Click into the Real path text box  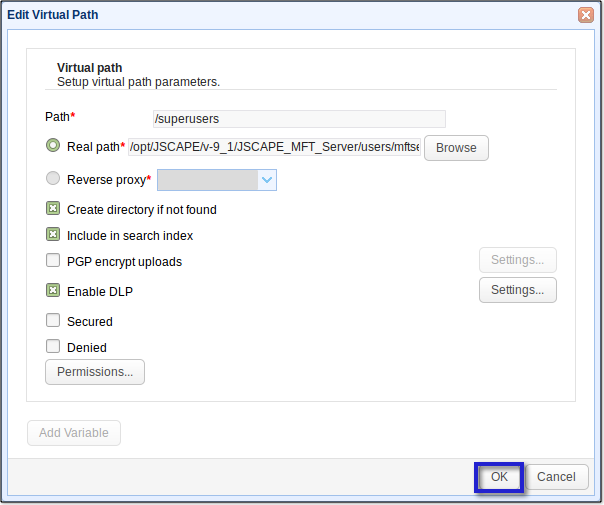pos(274,147)
